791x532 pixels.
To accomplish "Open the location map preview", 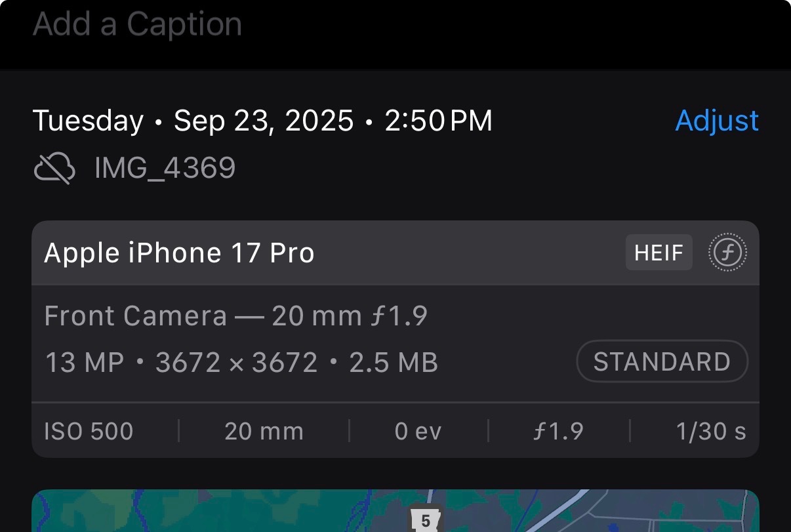I will pos(262,512).
